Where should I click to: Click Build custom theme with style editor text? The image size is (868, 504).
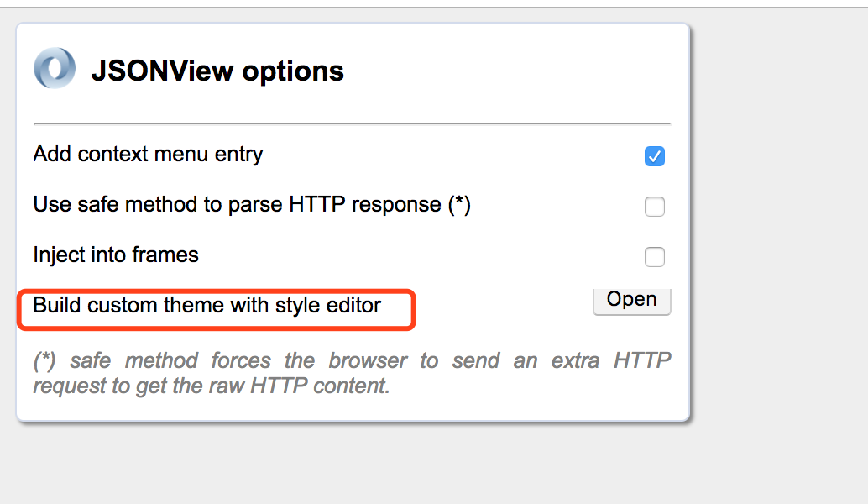(207, 305)
